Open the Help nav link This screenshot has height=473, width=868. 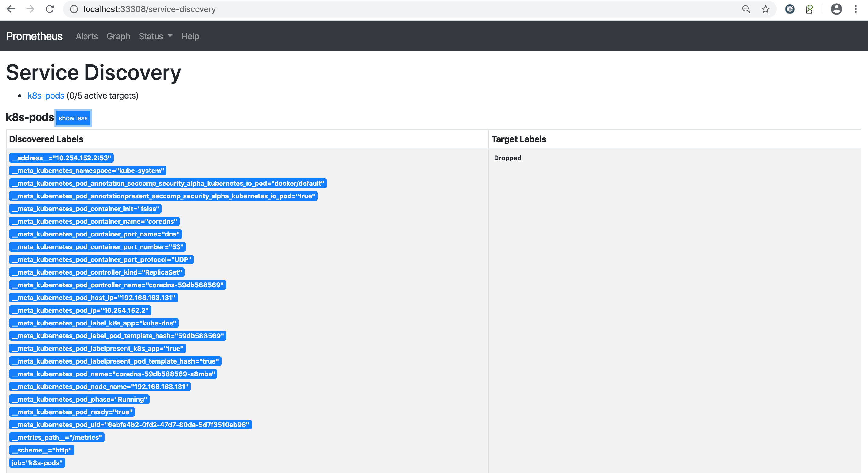point(190,36)
